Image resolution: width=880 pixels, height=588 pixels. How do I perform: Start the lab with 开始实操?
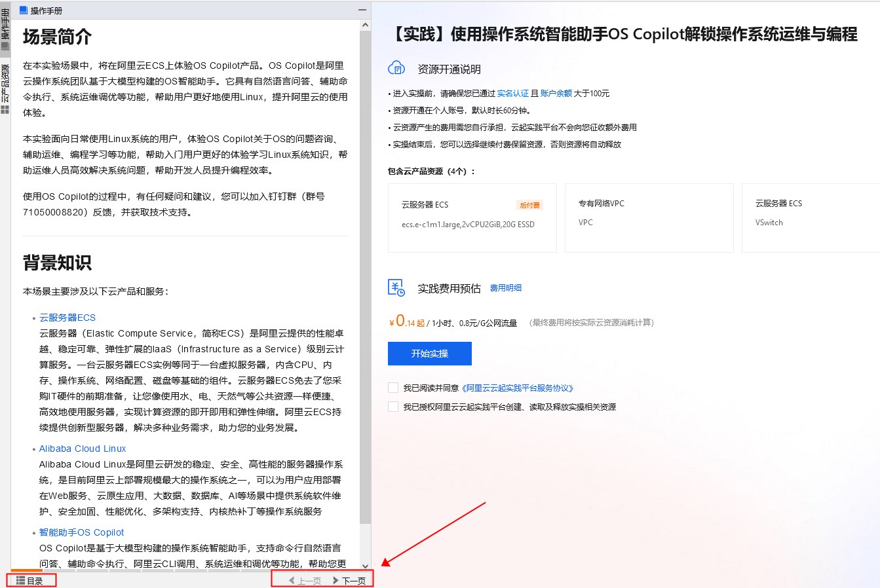[430, 354]
